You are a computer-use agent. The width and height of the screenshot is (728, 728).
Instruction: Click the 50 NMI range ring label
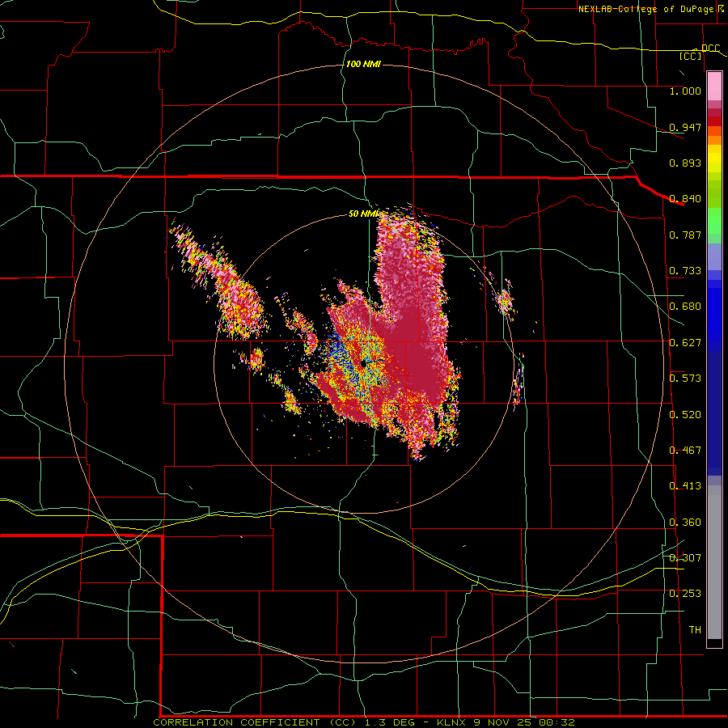point(363,214)
